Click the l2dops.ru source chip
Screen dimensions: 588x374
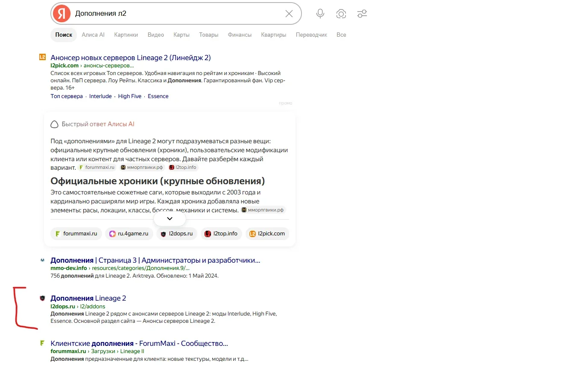pyautogui.click(x=177, y=234)
